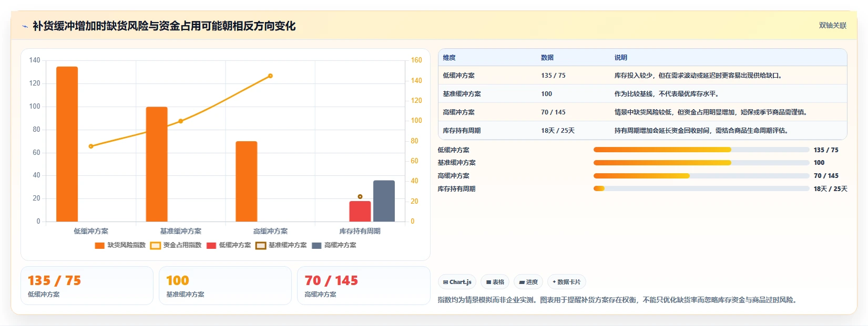Open the 70 / 145 高缓冲方案 stat card
The height and width of the screenshot is (326, 868).
364,286
